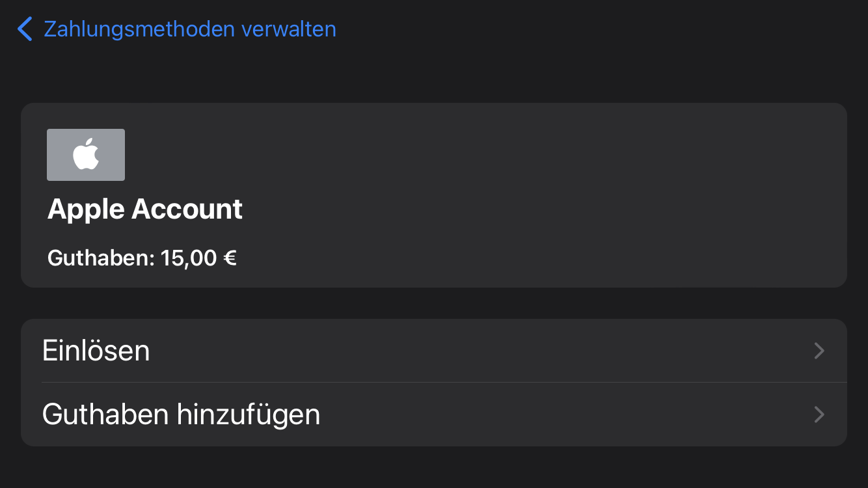Click the chevron beside Guthaben hinzufügen

click(819, 414)
